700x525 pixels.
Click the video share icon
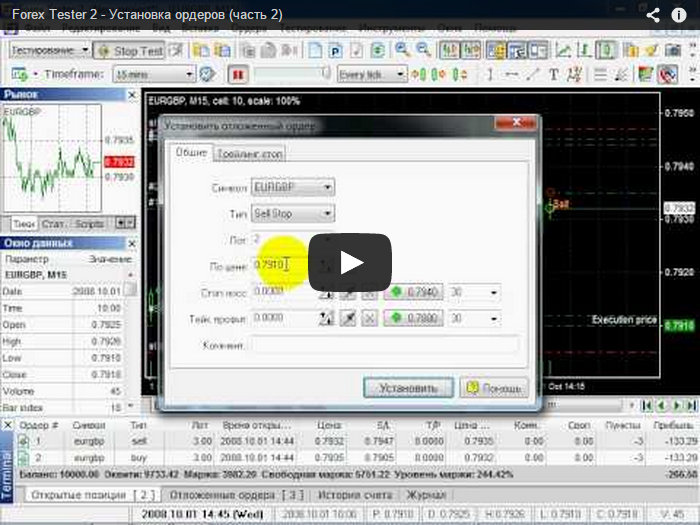click(653, 15)
